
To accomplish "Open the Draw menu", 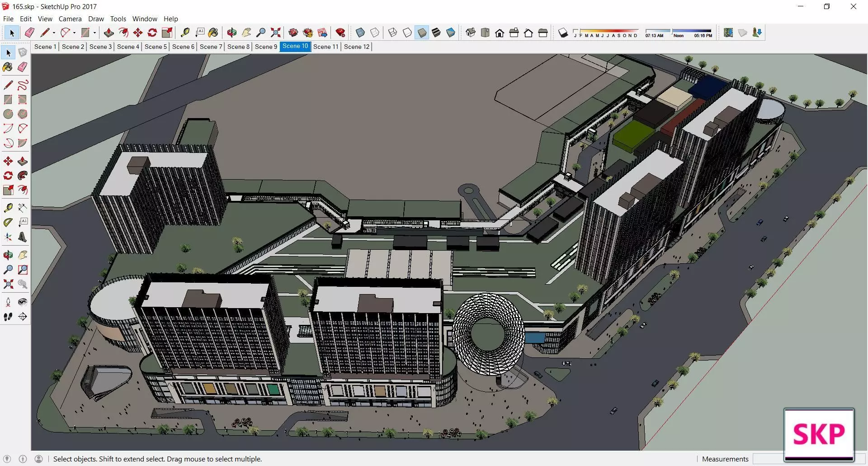I will pos(96,19).
